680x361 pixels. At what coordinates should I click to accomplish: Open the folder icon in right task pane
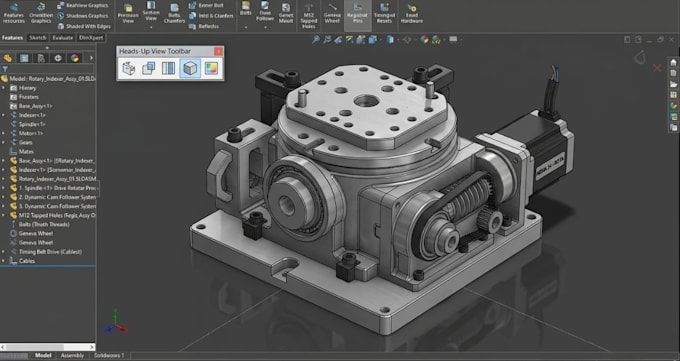pyautogui.click(x=673, y=84)
